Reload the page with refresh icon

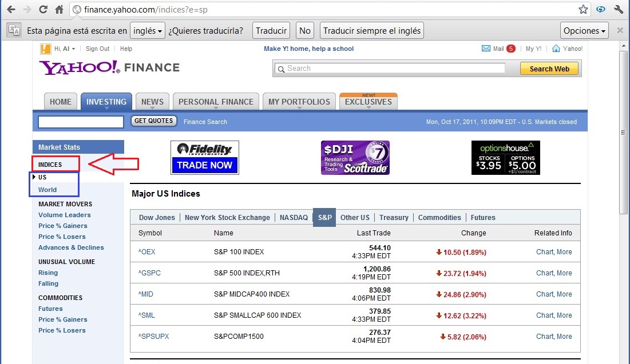(x=43, y=9)
